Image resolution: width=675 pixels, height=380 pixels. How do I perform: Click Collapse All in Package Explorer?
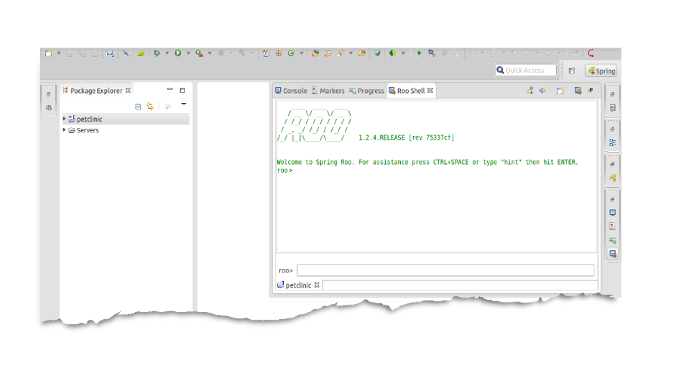coord(138,106)
